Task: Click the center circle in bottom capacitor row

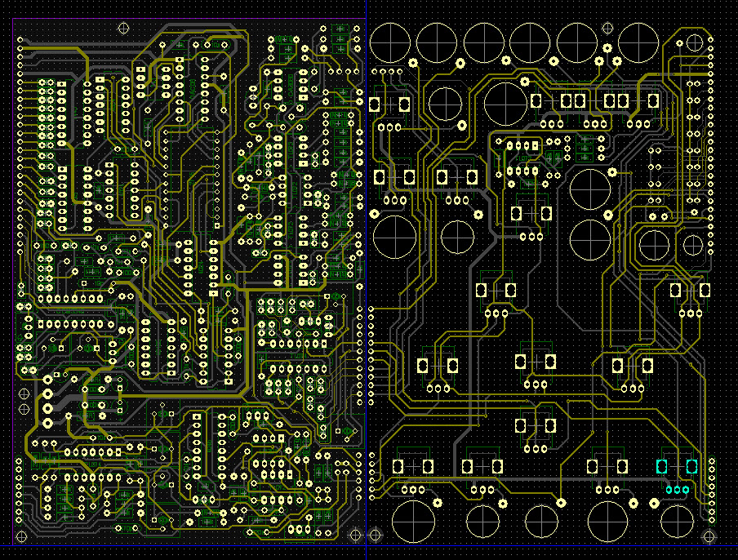Action: pos(542,521)
